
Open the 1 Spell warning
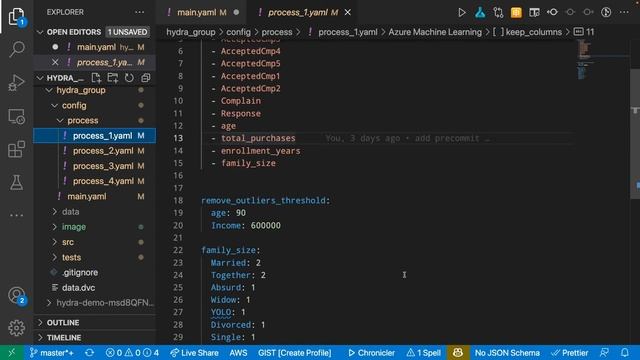(x=423, y=353)
